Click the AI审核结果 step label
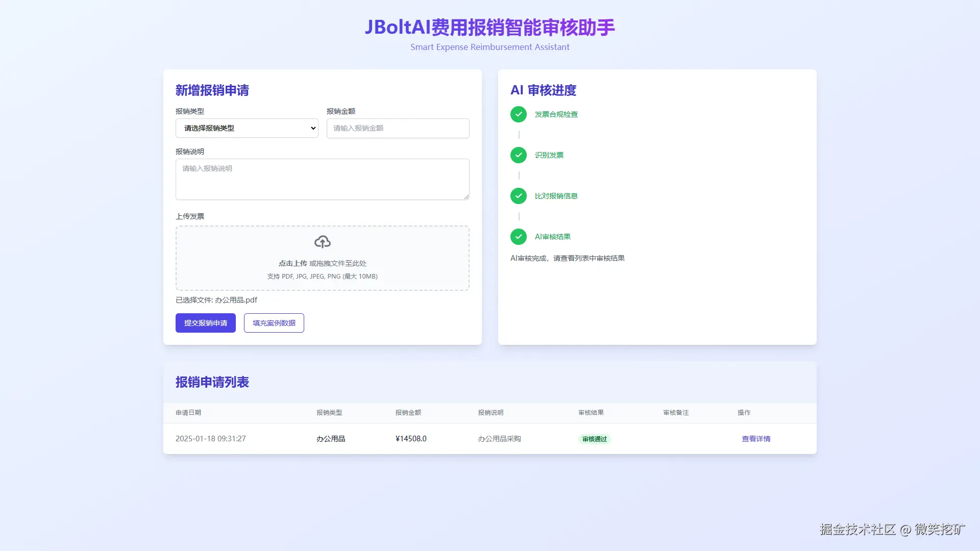This screenshot has width=980, height=551. coord(552,237)
